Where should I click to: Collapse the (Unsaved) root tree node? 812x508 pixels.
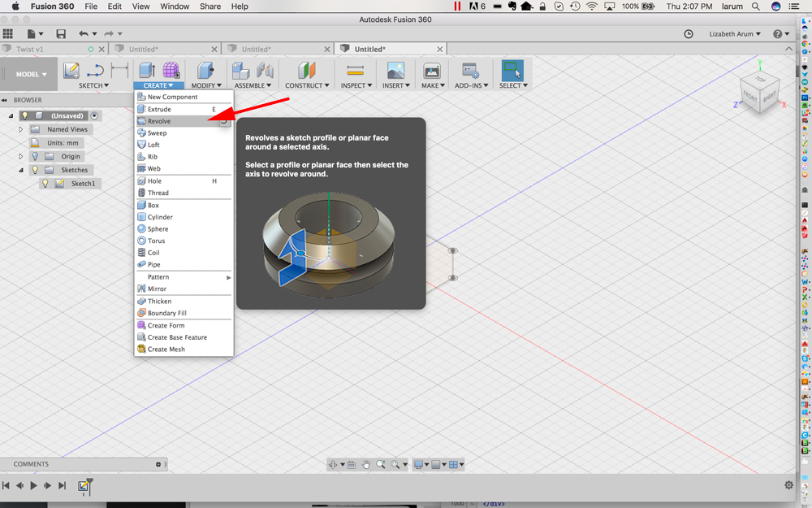[x=11, y=115]
